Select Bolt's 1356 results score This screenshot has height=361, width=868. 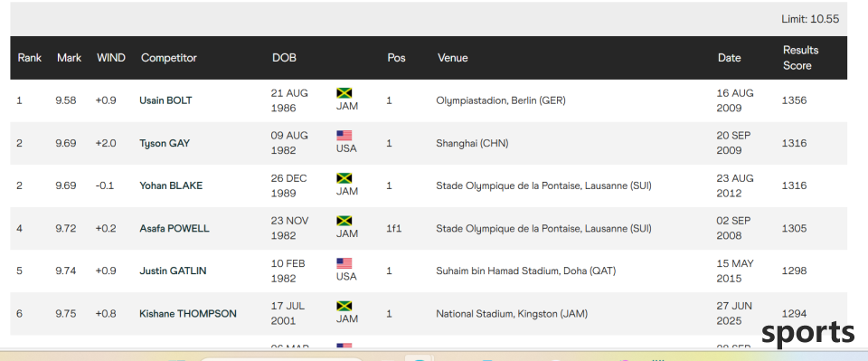(x=795, y=100)
